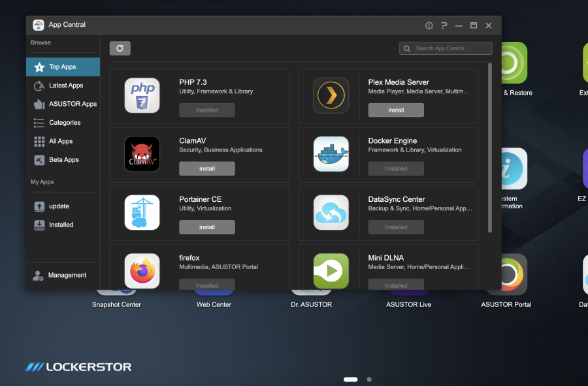This screenshot has height=386, width=588.
Task: Open the PHP 7.3 app icon
Action: (x=142, y=95)
